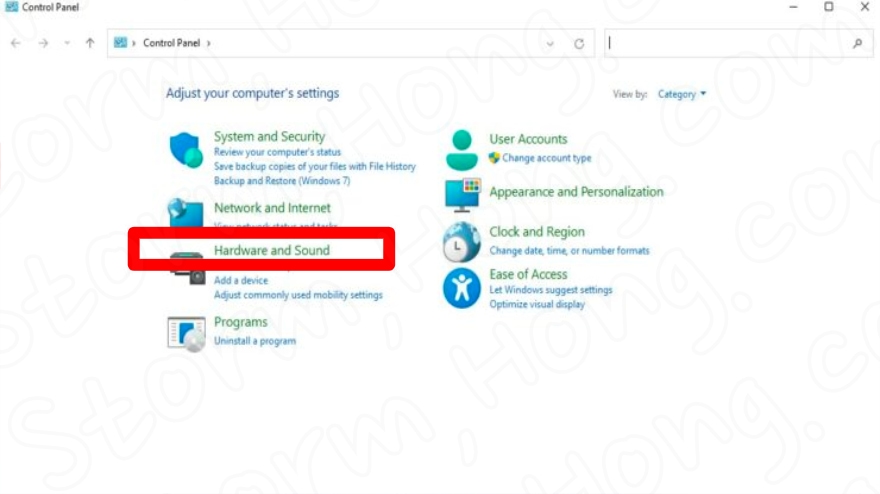The height and width of the screenshot is (494, 880).
Task: Go forward with the forward arrow
Action: [43, 43]
